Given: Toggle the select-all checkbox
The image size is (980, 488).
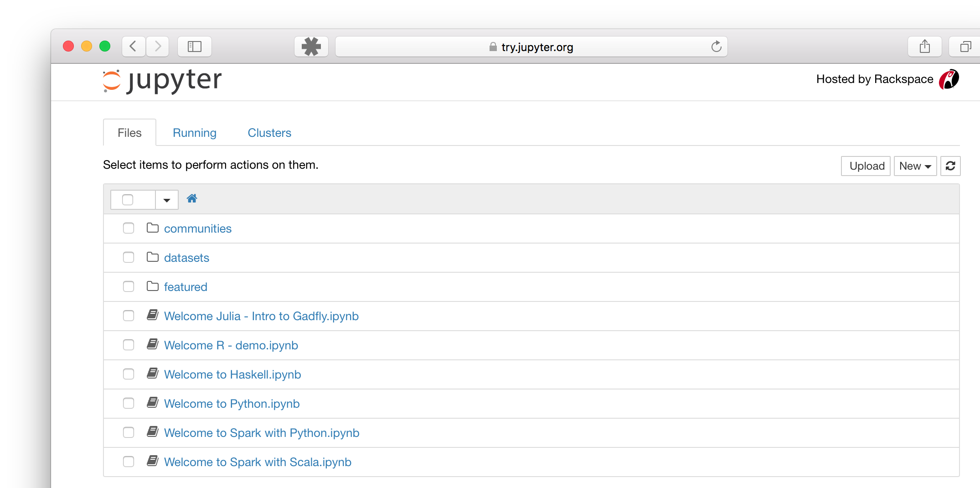Looking at the screenshot, I should coord(128,200).
